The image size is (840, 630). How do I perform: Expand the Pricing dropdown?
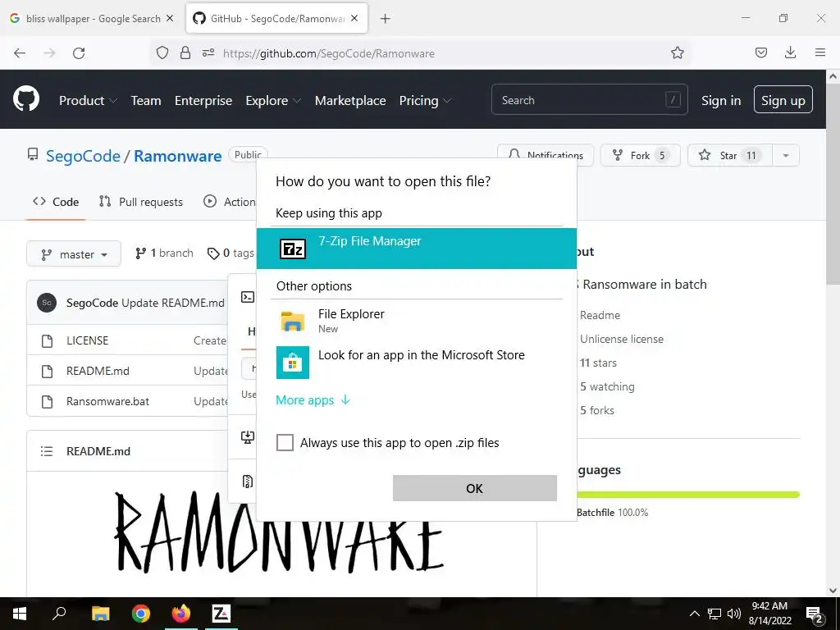425,100
